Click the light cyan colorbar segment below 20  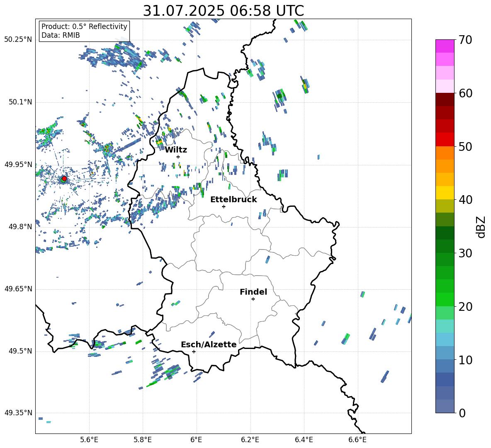coord(445,326)
